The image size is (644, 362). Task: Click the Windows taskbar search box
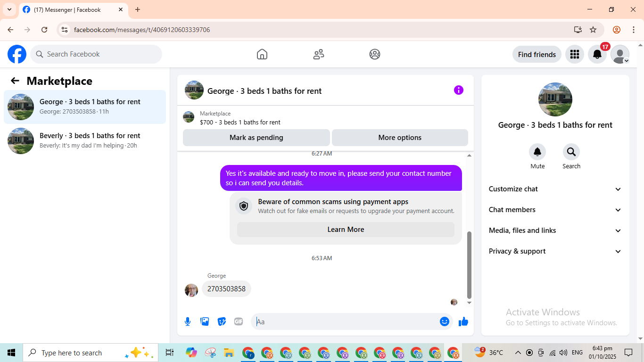point(90,353)
